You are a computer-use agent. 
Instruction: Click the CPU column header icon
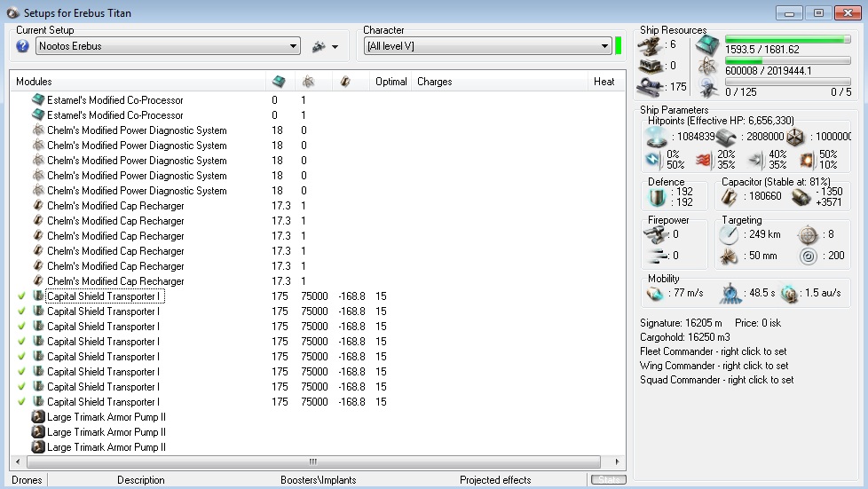click(x=278, y=82)
